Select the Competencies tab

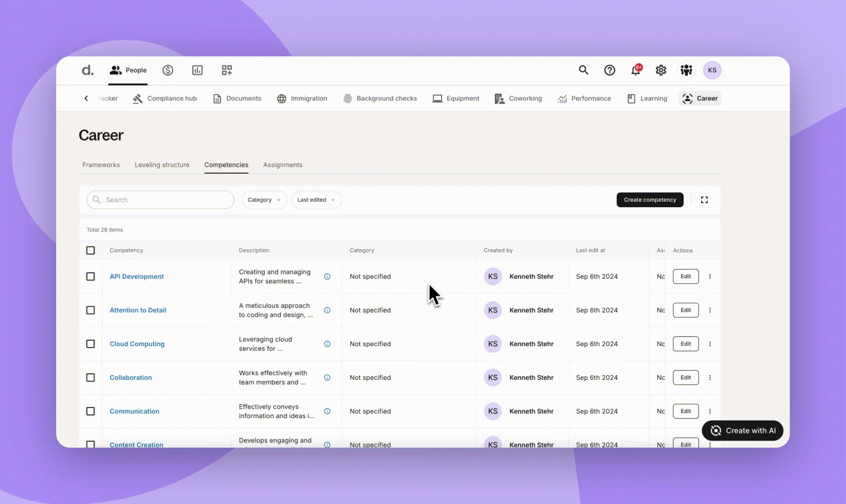(226, 165)
